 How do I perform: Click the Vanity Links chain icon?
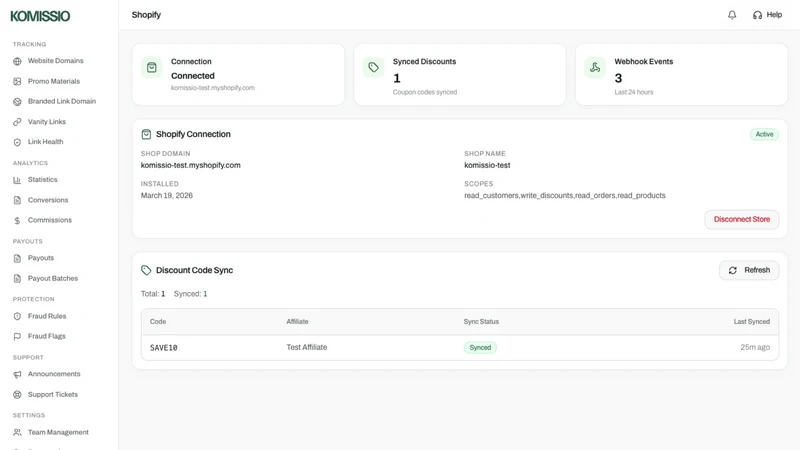coord(17,122)
